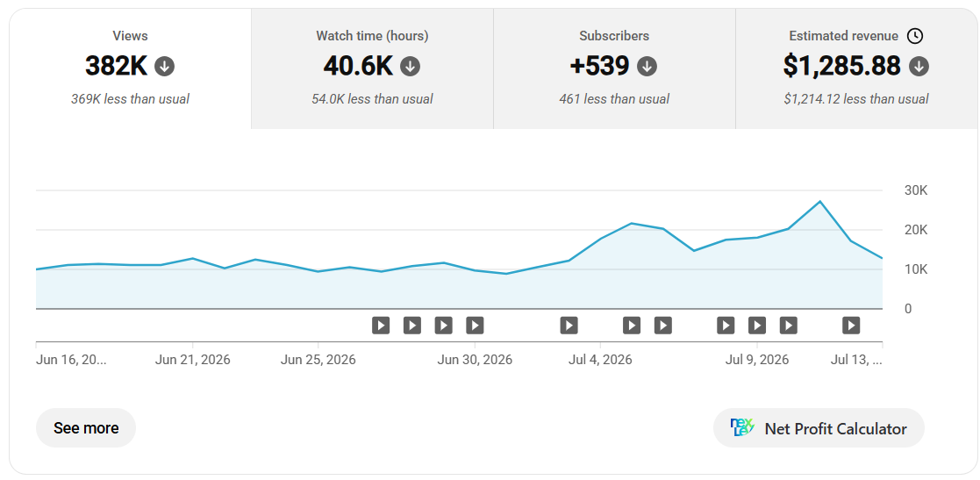Click the nexlev logo icon in Net Profit Calculator
Screen dimensions: 980x480
click(x=742, y=428)
